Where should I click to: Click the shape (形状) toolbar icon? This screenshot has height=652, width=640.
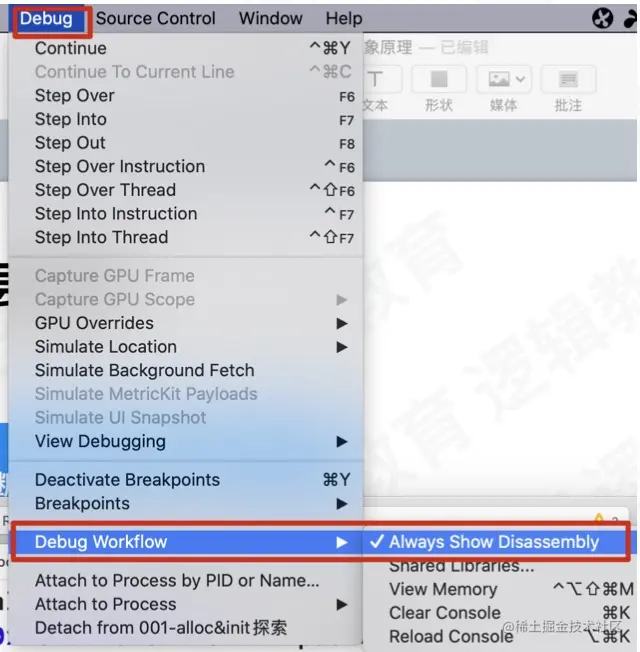coord(439,79)
